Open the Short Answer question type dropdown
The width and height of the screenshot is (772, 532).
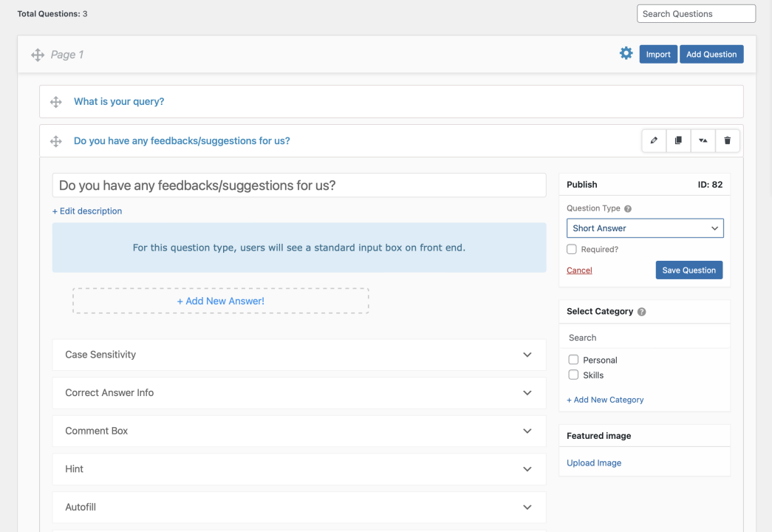tap(644, 228)
